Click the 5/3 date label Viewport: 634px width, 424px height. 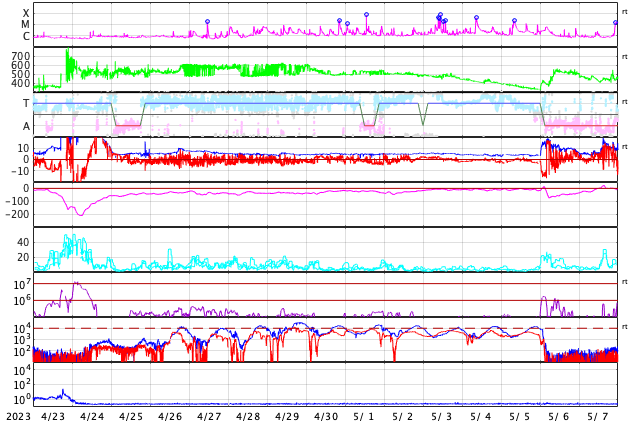[x=442, y=417]
